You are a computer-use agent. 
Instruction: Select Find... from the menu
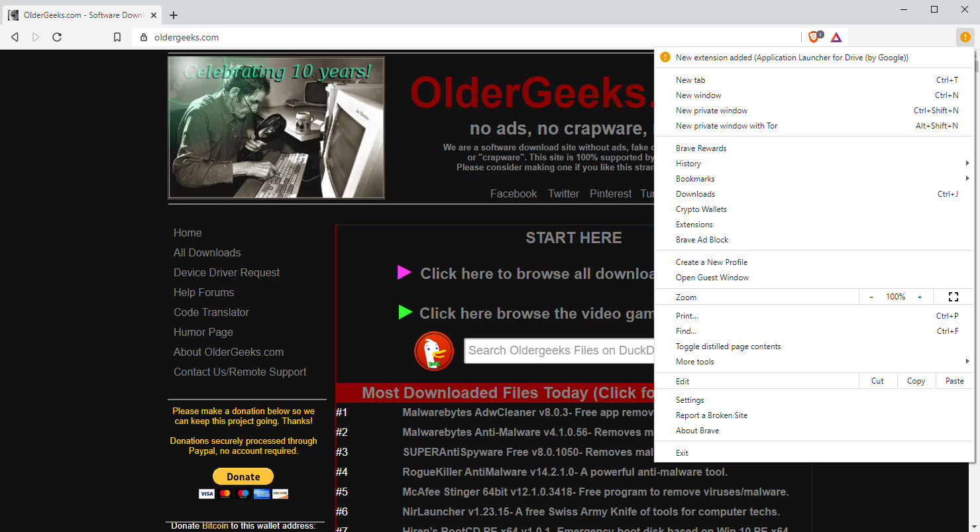tap(814, 331)
